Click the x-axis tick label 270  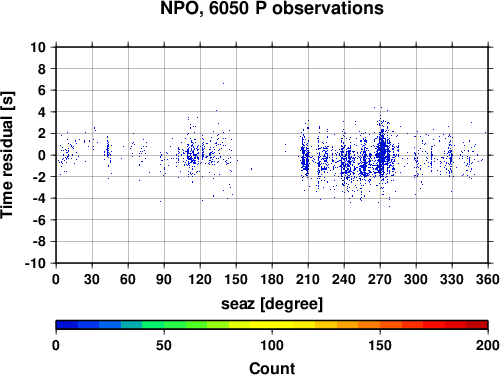(x=380, y=279)
